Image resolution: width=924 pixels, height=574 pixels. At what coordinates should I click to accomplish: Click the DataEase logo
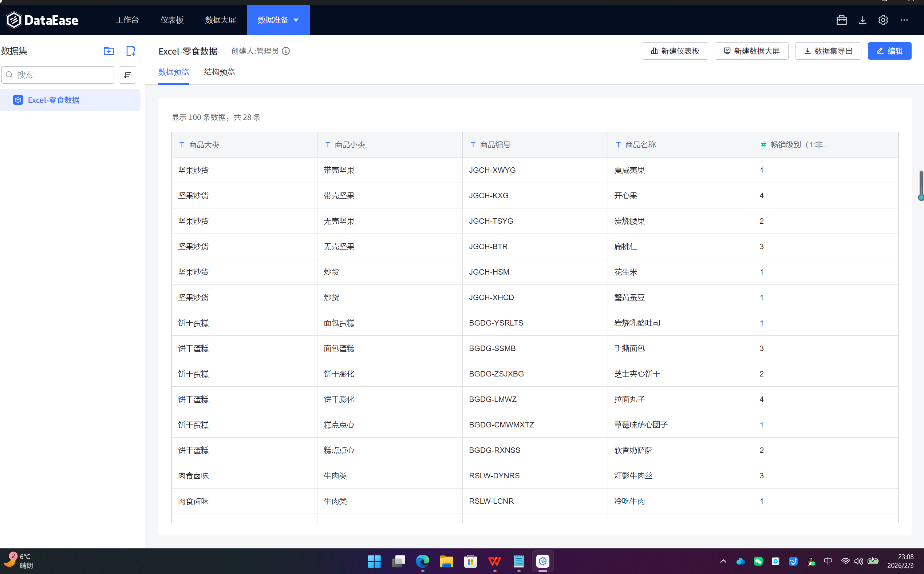(x=42, y=20)
